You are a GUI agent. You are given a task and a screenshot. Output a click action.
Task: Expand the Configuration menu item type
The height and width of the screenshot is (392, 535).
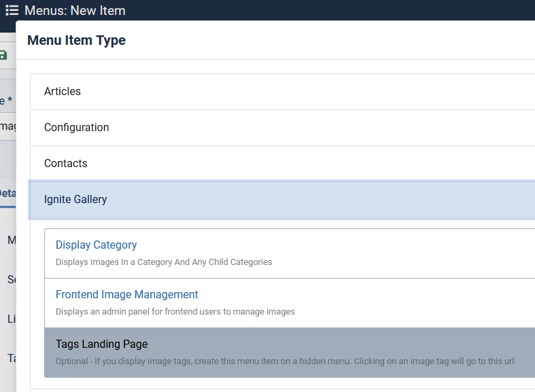coord(76,128)
